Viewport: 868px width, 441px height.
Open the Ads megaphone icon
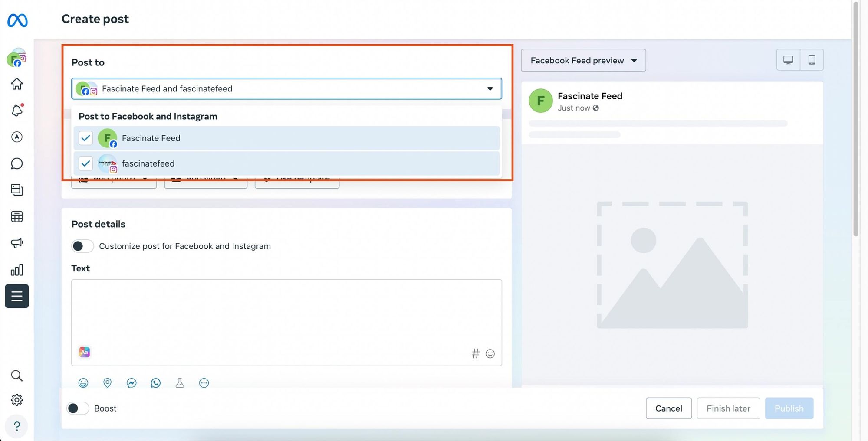click(16, 243)
